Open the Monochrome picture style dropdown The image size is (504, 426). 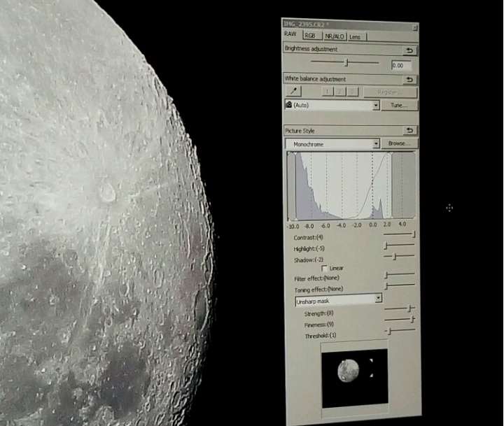point(332,144)
